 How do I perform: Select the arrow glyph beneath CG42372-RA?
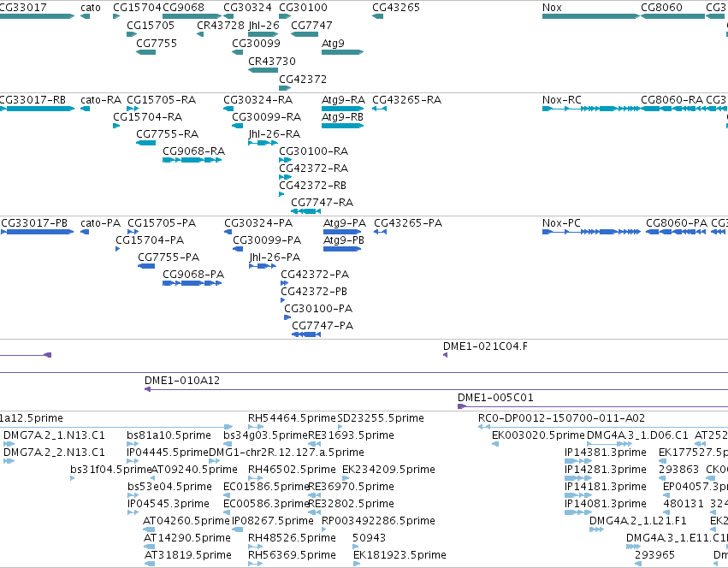pos(285,177)
